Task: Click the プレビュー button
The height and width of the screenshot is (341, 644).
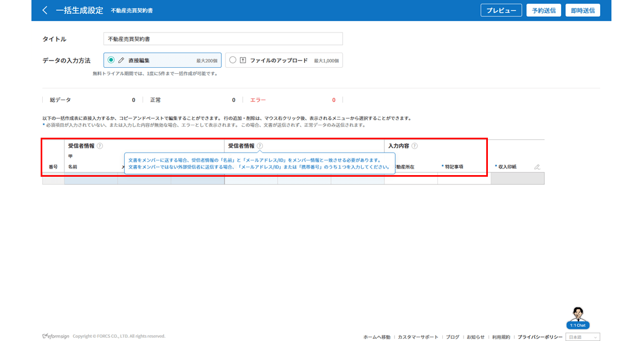Action: 501,10
